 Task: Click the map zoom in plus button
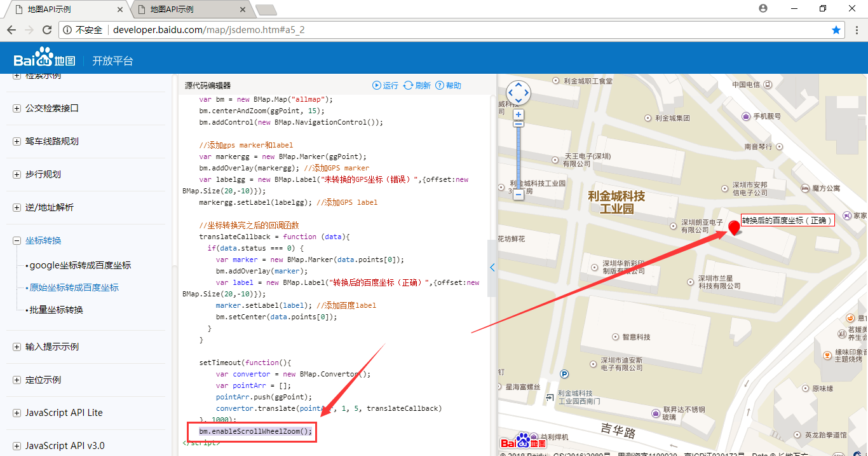519,114
